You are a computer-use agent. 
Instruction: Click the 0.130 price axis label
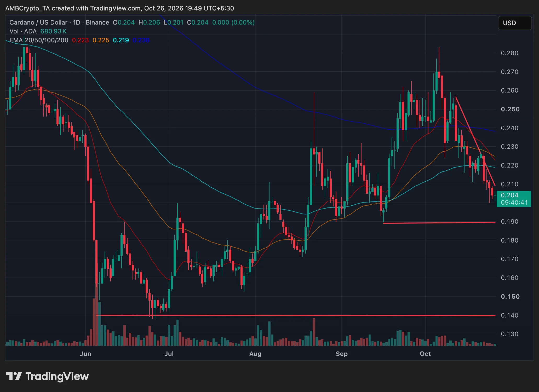pos(509,334)
